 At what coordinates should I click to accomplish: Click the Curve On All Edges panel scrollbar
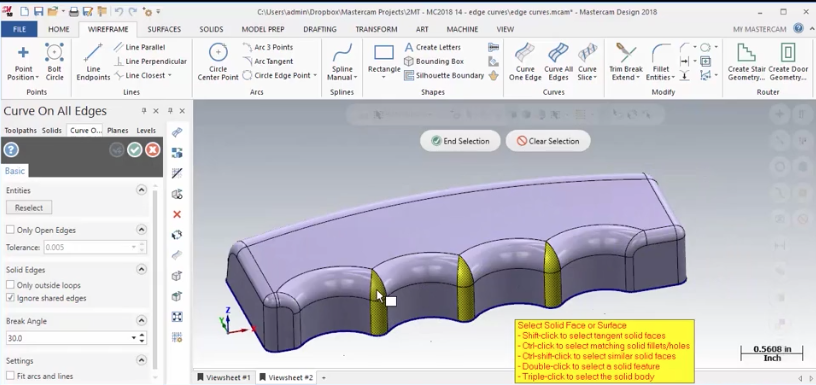pos(155,280)
